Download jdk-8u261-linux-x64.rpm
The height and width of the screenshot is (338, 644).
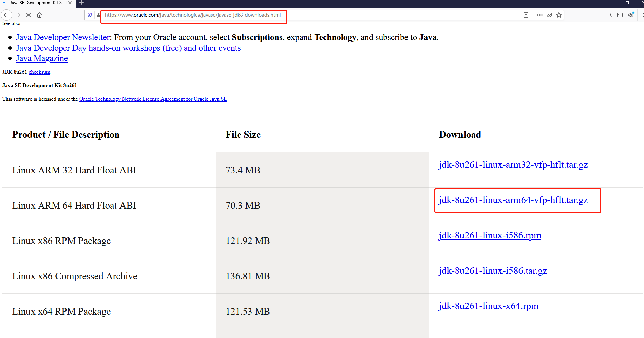(489, 306)
